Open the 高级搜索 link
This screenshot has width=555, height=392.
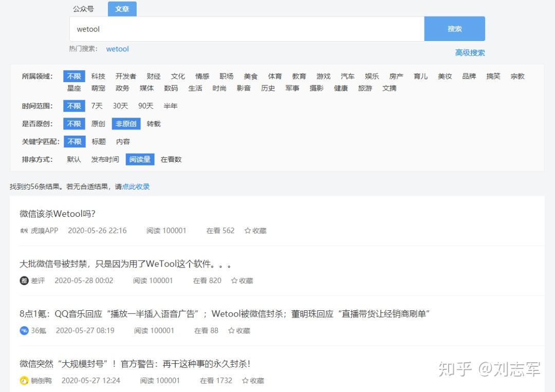(470, 53)
